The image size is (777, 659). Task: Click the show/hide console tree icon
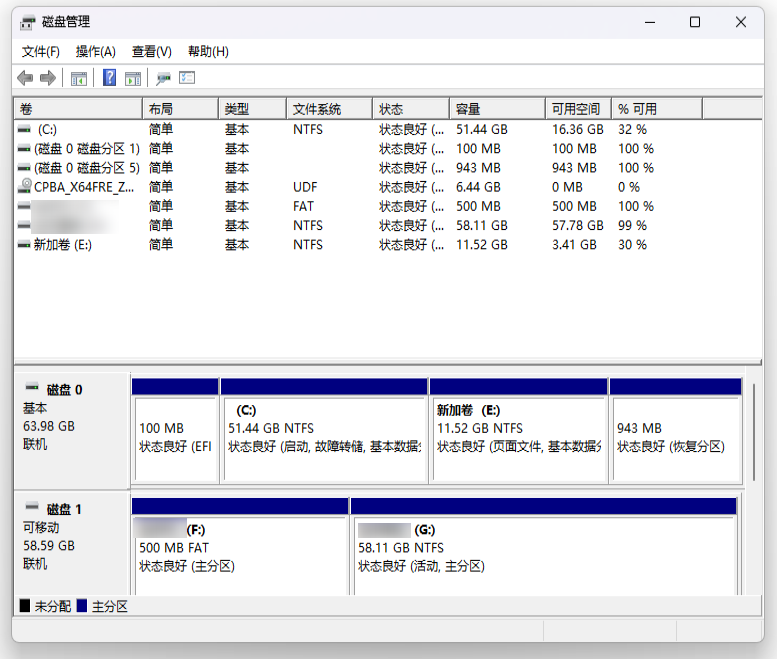(79, 78)
